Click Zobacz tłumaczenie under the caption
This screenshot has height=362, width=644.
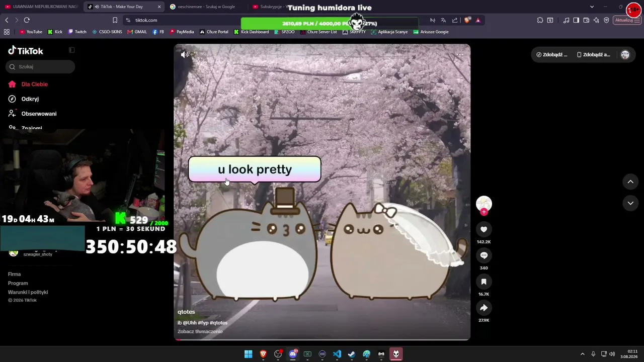pyautogui.click(x=200, y=331)
